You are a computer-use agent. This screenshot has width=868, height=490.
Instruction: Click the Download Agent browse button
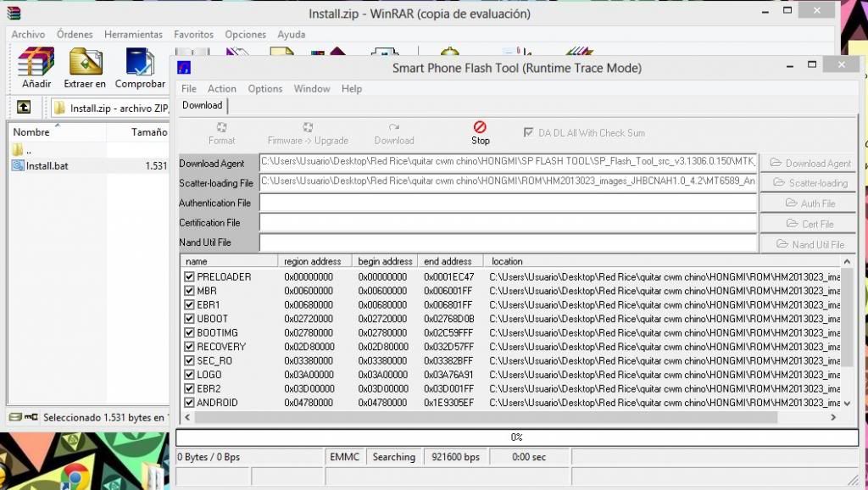point(808,163)
